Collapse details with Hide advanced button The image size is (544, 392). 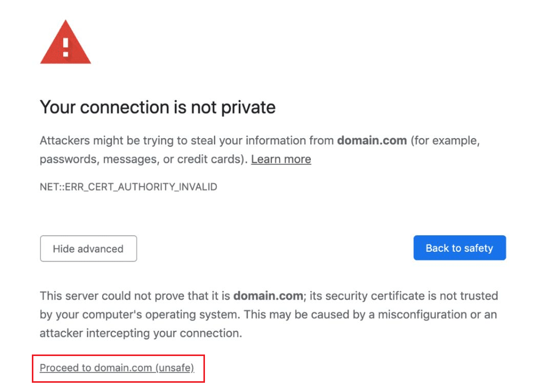coord(88,249)
